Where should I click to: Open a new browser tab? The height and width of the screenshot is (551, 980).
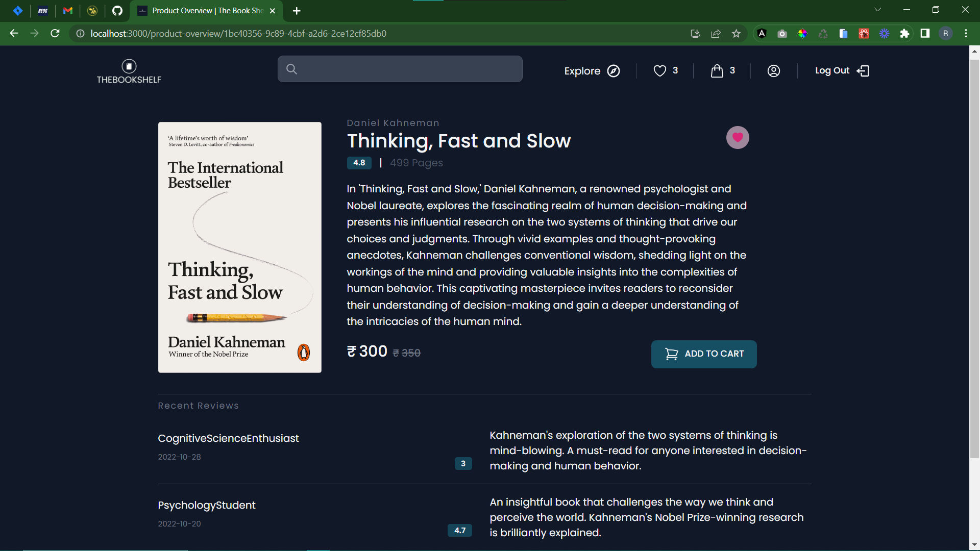click(297, 11)
